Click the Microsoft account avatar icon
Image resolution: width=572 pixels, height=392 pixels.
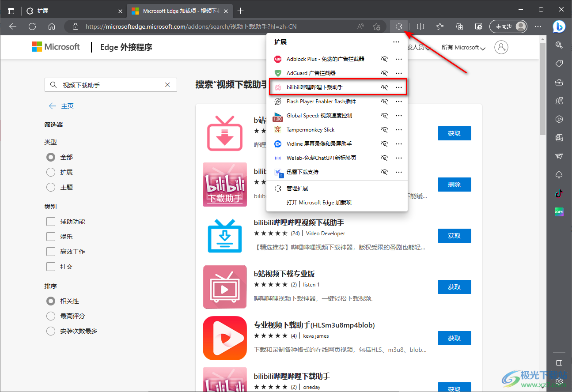pyautogui.click(x=501, y=47)
